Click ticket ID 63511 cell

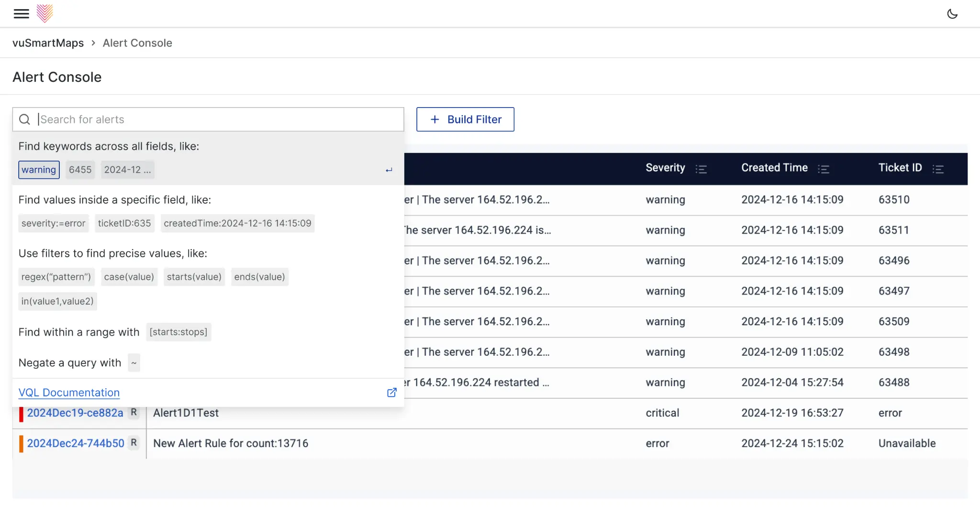(893, 230)
